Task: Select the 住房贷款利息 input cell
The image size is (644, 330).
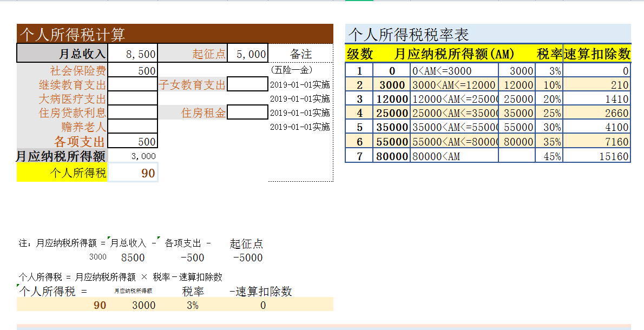Action: point(134,112)
